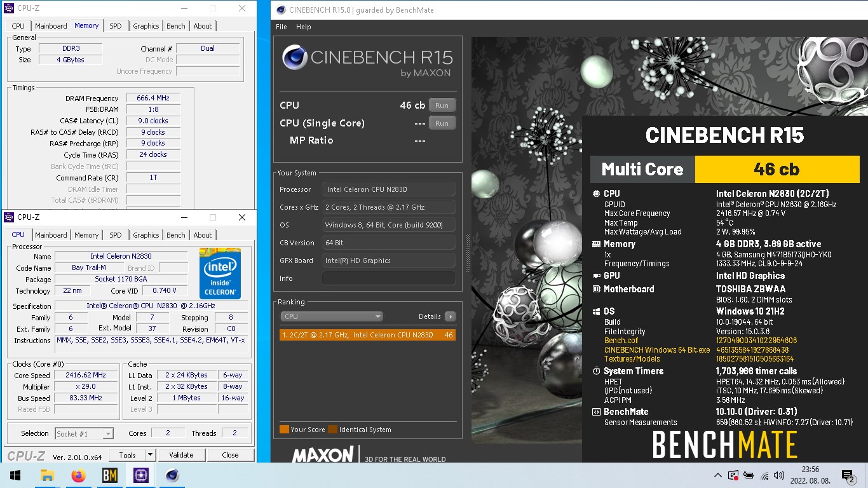This screenshot has height=488, width=868.
Task: Expand the hidden system tray icons chevron
Action: pyautogui.click(x=718, y=475)
